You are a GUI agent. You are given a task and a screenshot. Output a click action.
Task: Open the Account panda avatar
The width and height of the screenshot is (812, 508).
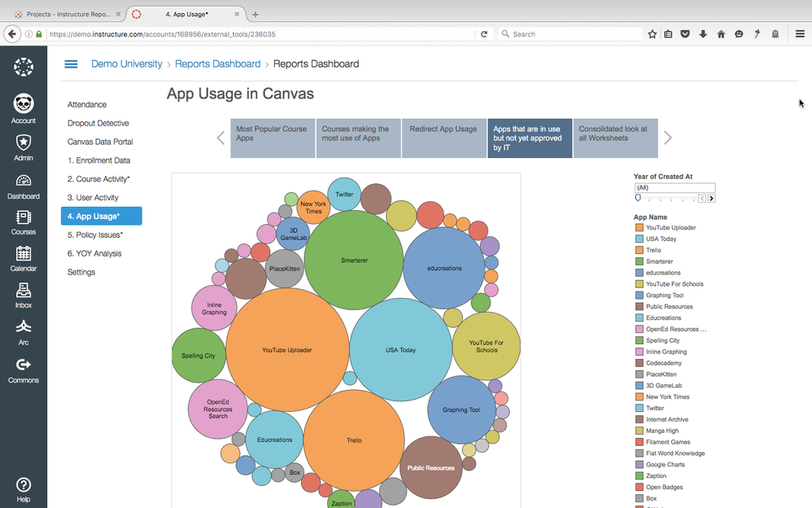click(x=24, y=103)
